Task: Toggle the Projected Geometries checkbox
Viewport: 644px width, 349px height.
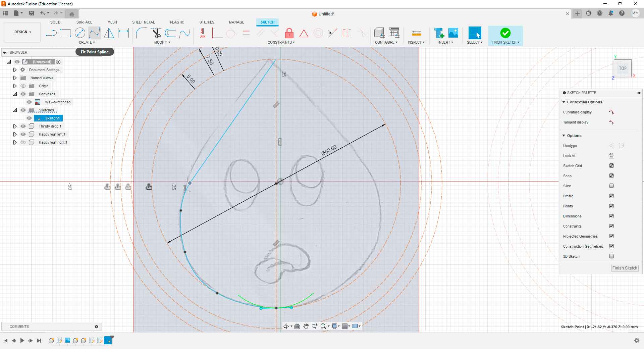Action: click(x=611, y=236)
